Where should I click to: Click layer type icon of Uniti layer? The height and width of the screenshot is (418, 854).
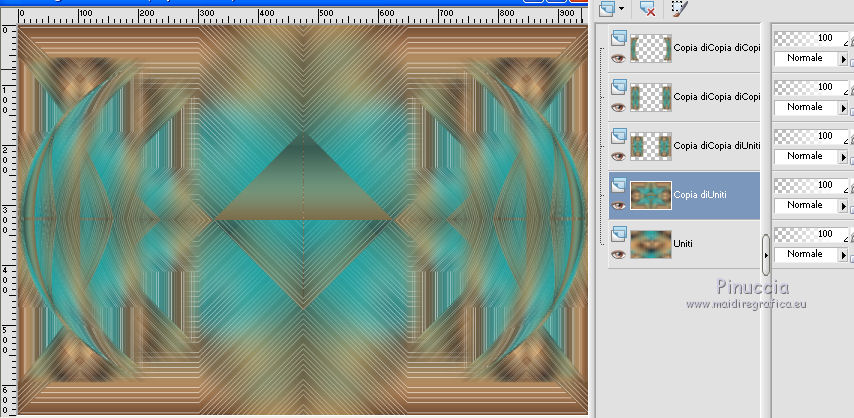(x=619, y=234)
